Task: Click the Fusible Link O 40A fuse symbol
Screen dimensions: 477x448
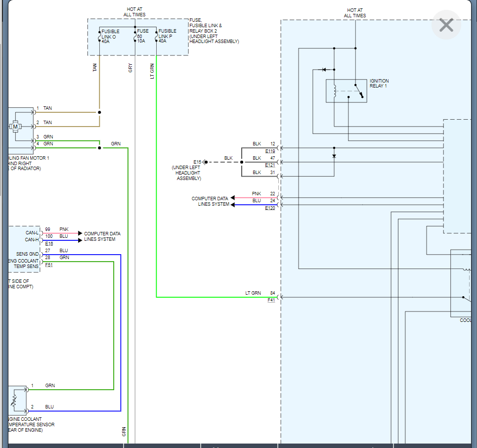Action: click(x=99, y=37)
